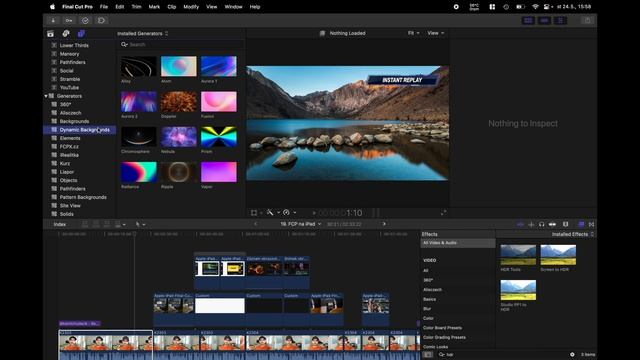This screenshot has width=640, height=360.
Task: Open the enhancements magic wand menu
Action: tap(273, 213)
